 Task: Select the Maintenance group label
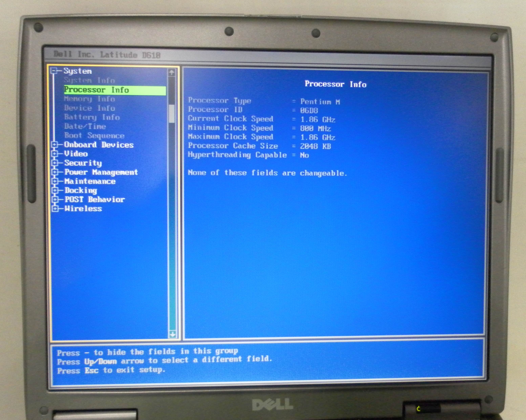(x=90, y=181)
